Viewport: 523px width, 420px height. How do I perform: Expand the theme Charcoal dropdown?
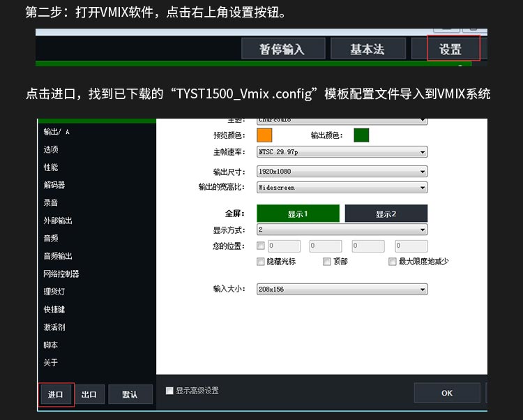(342, 121)
